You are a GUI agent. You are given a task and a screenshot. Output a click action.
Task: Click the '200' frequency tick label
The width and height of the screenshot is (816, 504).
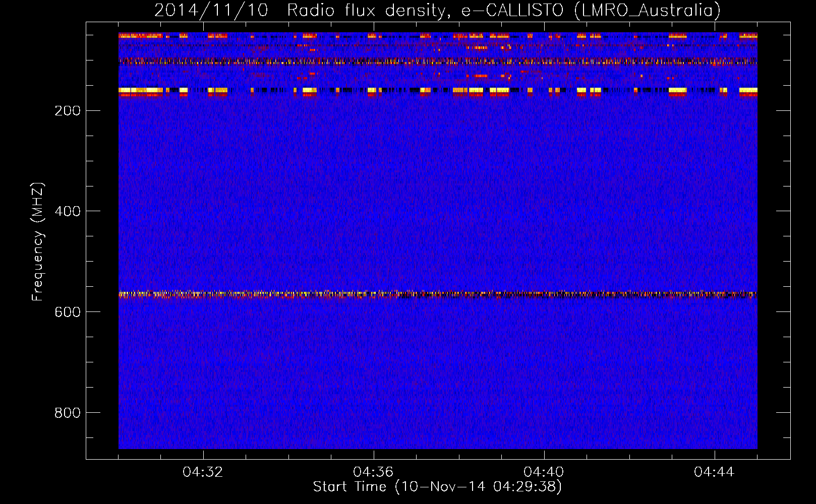[x=68, y=110]
